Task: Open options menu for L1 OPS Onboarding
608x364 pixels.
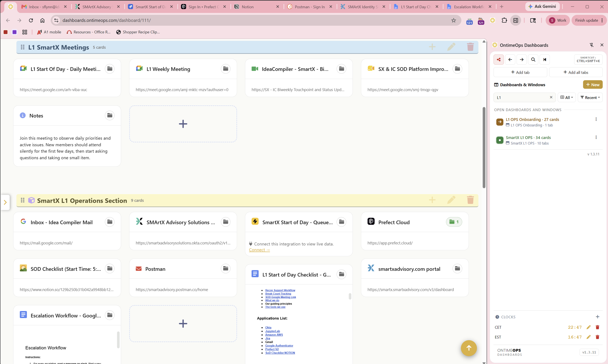Action: [x=596, y=120]
